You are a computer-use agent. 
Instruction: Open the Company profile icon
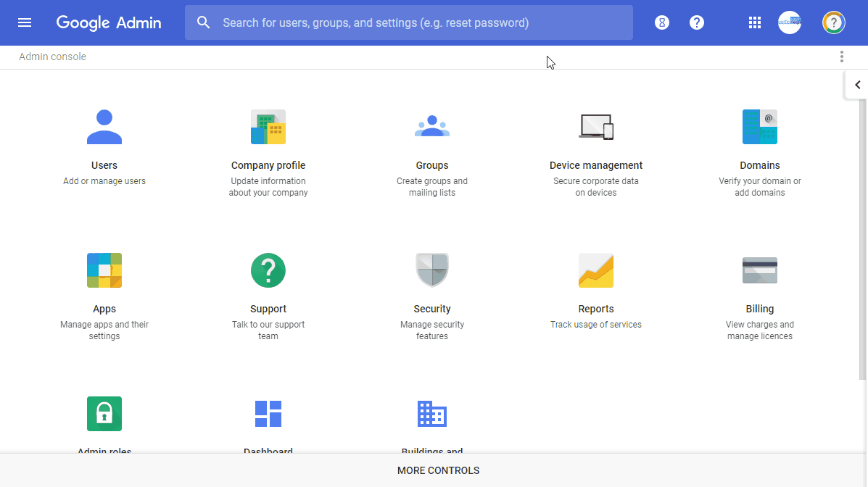(x=268, y=127)
